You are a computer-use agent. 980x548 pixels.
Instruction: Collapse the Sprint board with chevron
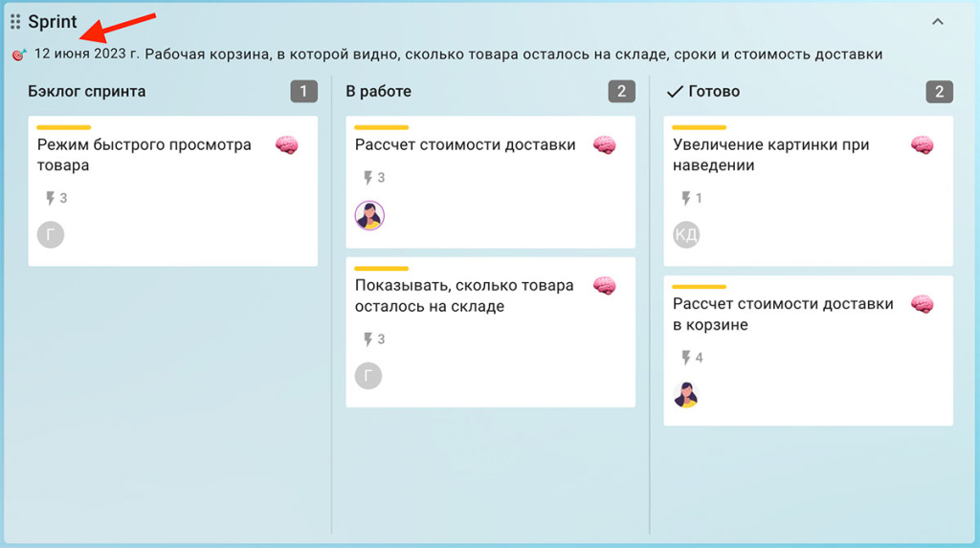[x=937, y=21]
